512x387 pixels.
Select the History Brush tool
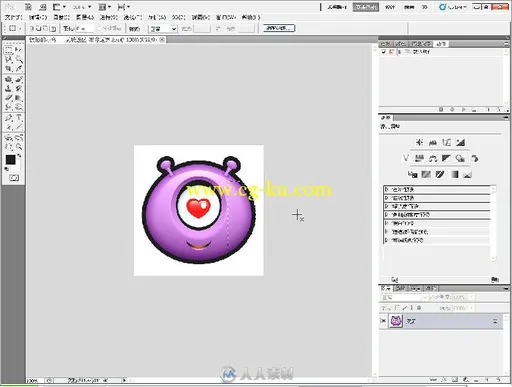pos(19,88)
